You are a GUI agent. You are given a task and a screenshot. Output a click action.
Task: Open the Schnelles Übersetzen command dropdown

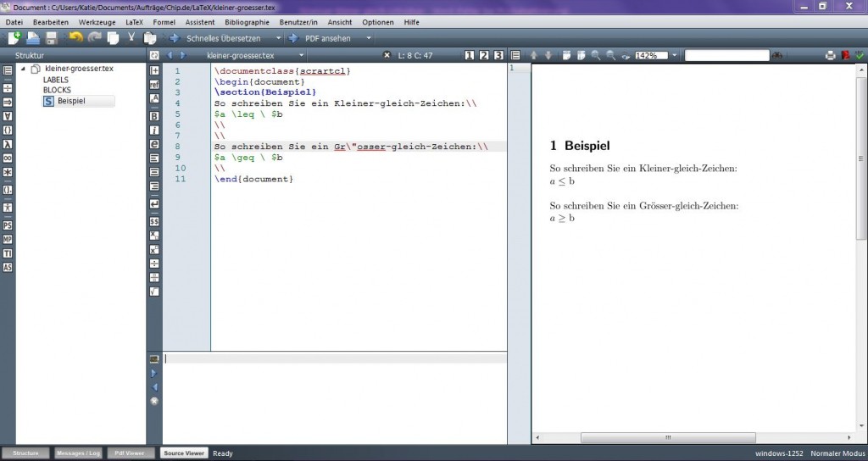[277, 38]
